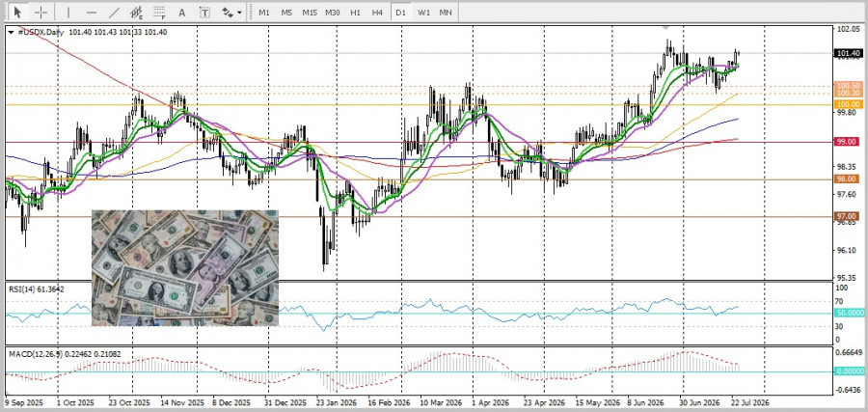This screenshot has height=412, width=868.
Task: Switch to the M5 timeframe
Action: (x=286, y=13)
